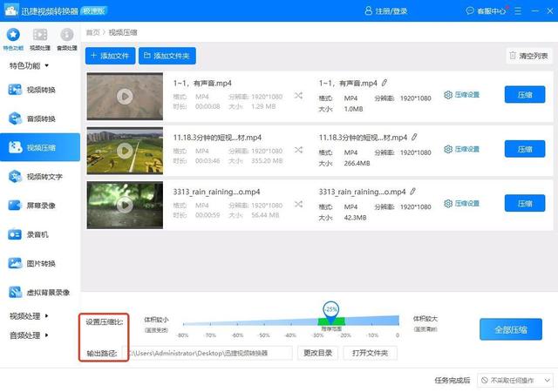Image resolution: width=558 pixels, height=392 pixels.
Task: Click the shuffle arrows icon for 11.18.3分钟 video
Action: tap(298, 150)
